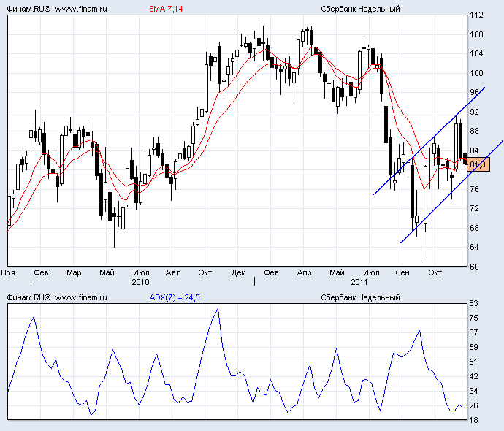504x431 pixels.
Task: Click the 2011 year label
Action: (359, 282)
